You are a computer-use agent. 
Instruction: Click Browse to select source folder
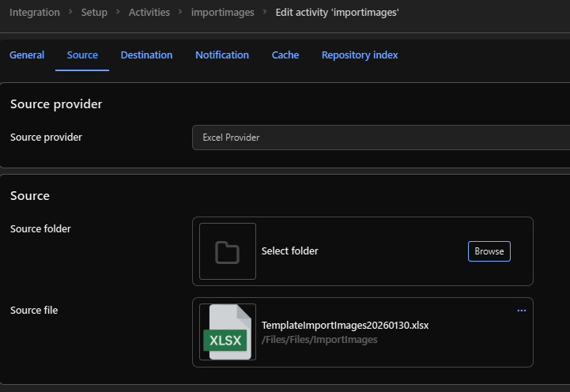pyautogui.click(x=489, y=251)
